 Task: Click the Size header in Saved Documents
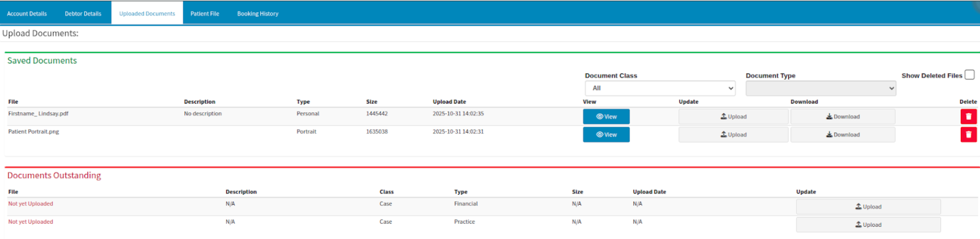click(x=372, y=102)
